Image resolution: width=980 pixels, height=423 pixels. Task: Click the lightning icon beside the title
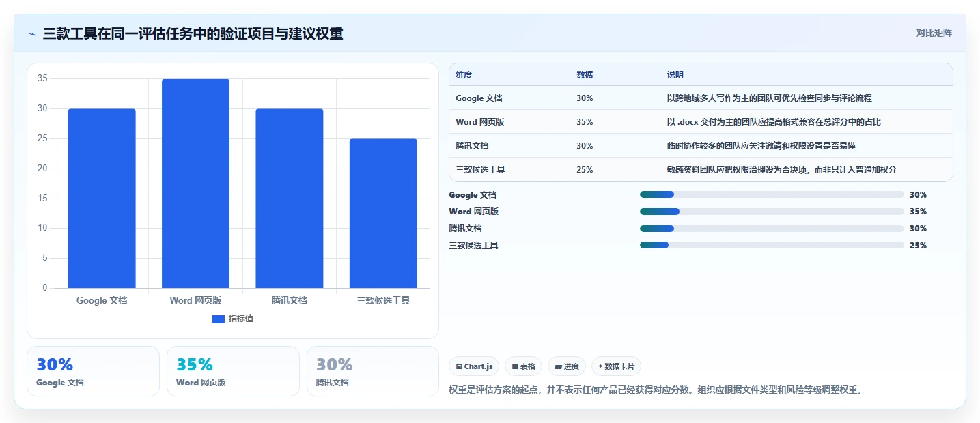tap(32, 33)
